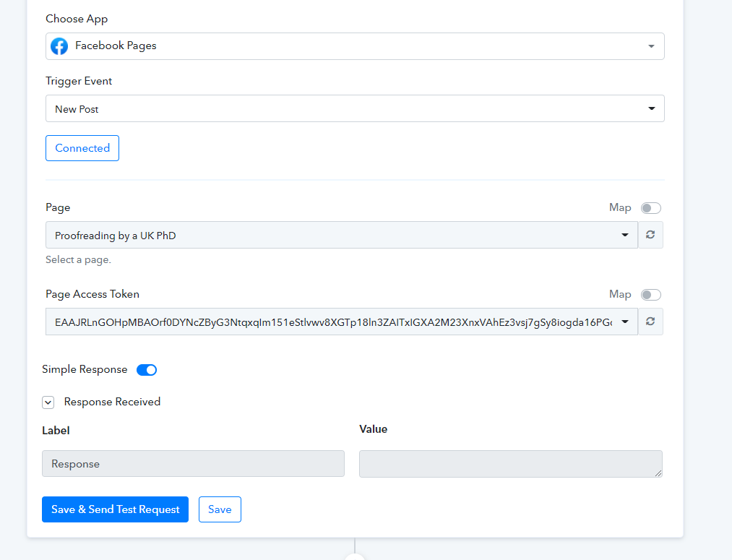Click the Choose App label
The width and height of the screenshot is (732, 560).
(x=77, y=19)
